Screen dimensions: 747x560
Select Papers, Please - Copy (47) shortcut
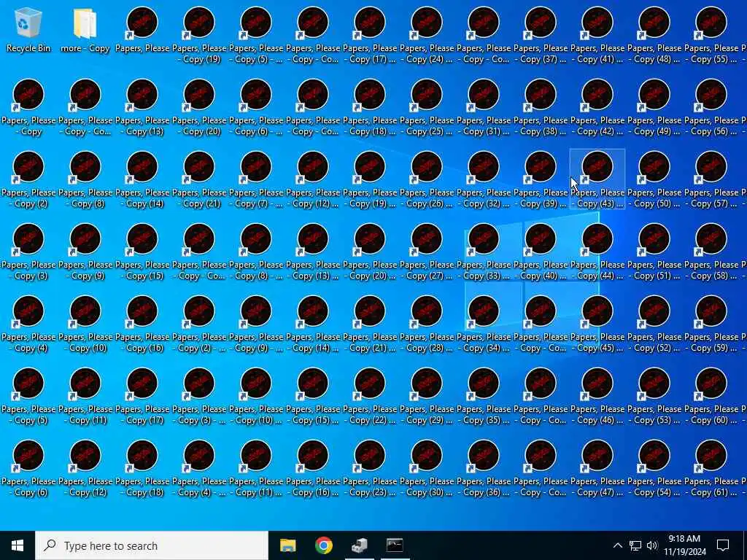pyautogui.click(x=597, y=469)
